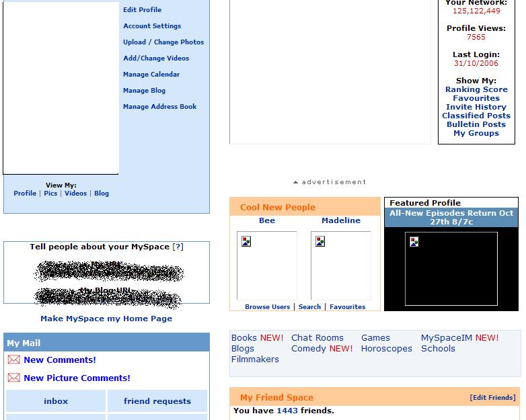Viewport: 526px width, 420px height.
Task: Open Bee's profile name link
Action: 267,220
